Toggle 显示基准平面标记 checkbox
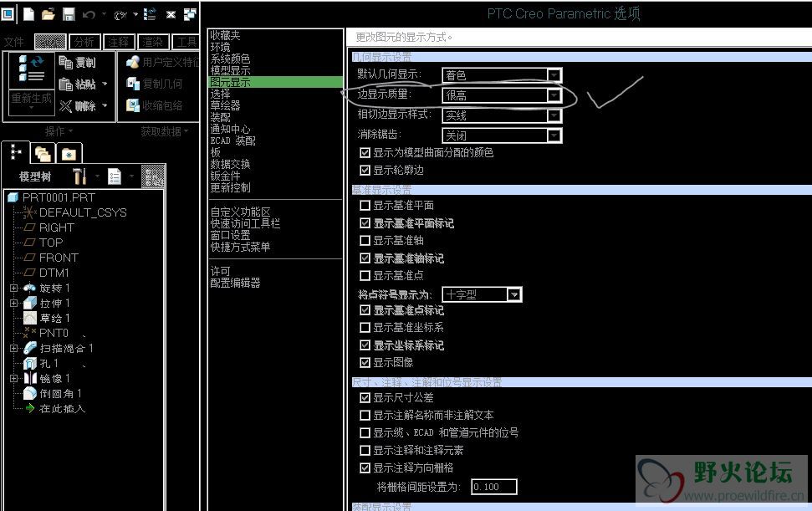Image resolution: width=812 pixels, height=511 pixels. pos(365,223)
